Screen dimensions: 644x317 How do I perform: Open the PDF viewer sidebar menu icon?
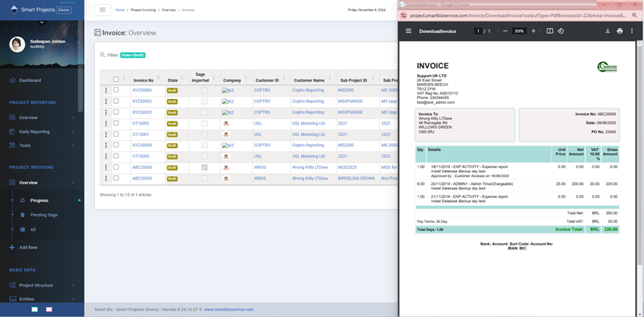(408, 31)
